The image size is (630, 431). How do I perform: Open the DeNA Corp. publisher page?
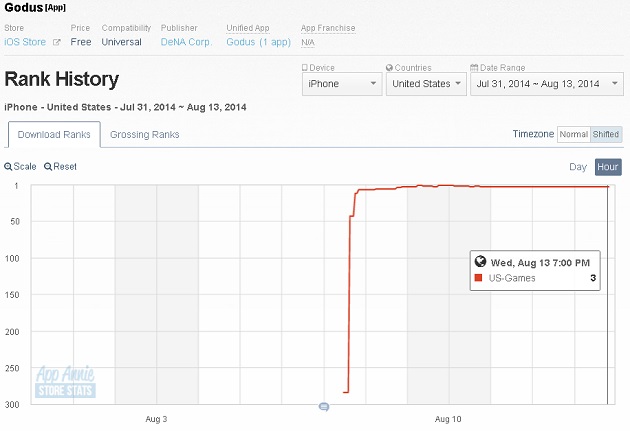(x=186, y=42)
